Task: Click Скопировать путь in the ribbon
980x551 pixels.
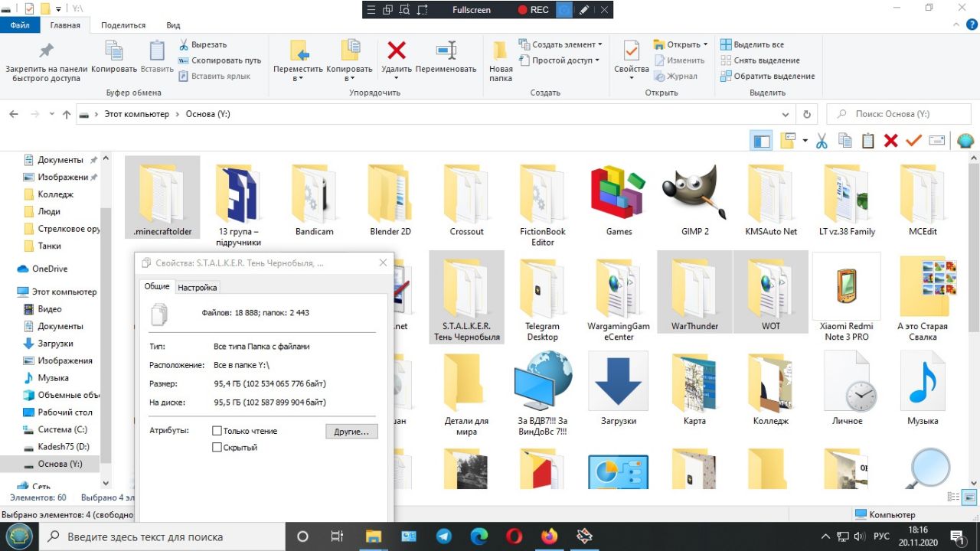Action: [220, 60]
